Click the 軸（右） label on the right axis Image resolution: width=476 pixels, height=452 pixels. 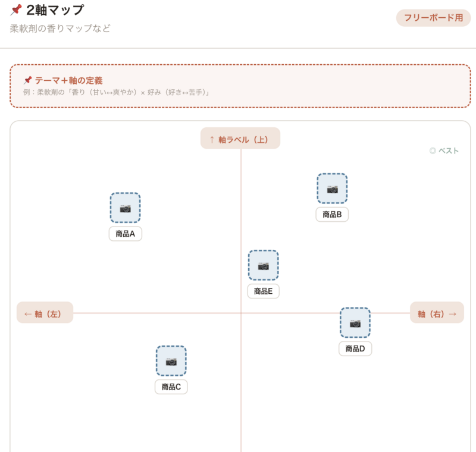coord(437,312)
